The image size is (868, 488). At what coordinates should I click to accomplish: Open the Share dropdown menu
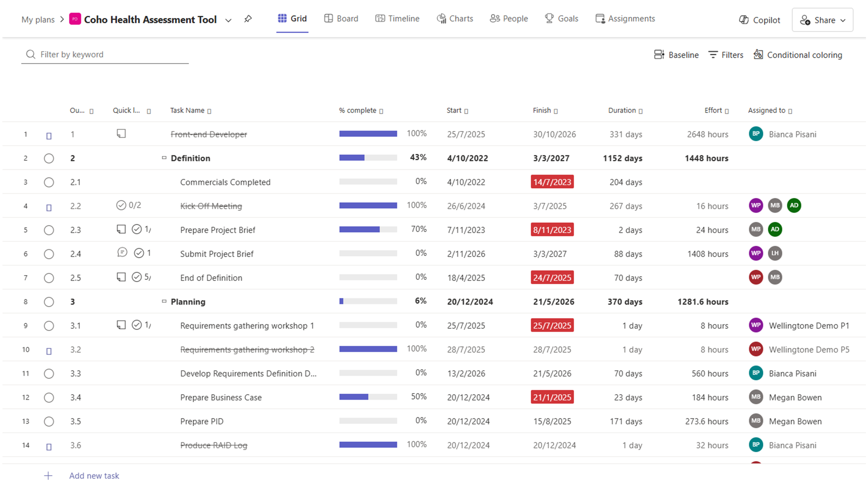coord(822,20)
